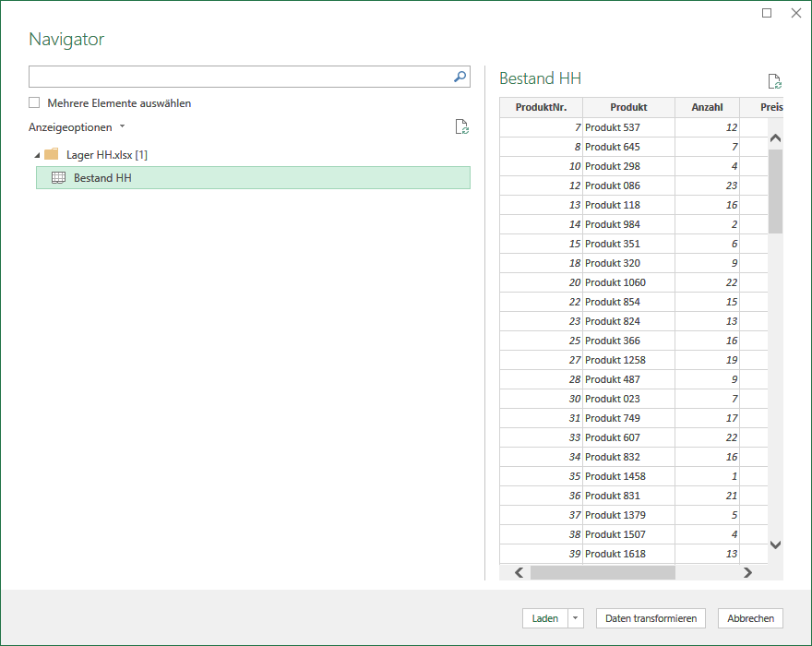Image resolution: width=812 pixels, height=646 pixels.
Task: Click ProduktNr. value 39
Action: pyautogui.click(x=541, y=554)
